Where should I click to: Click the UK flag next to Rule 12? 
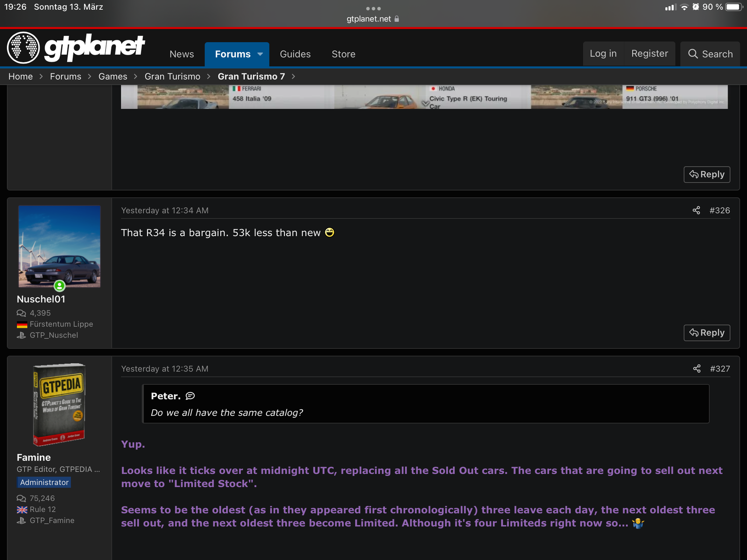click(x=22, y=510)
